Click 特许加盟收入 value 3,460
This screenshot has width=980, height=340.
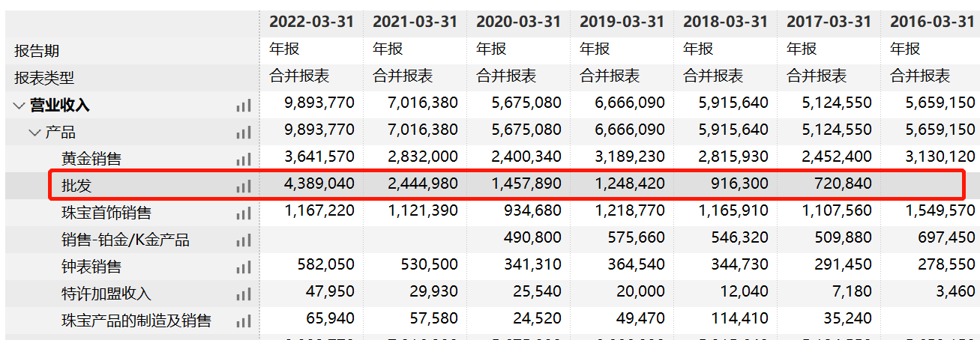pyautogui.click(x=956, y=291)
